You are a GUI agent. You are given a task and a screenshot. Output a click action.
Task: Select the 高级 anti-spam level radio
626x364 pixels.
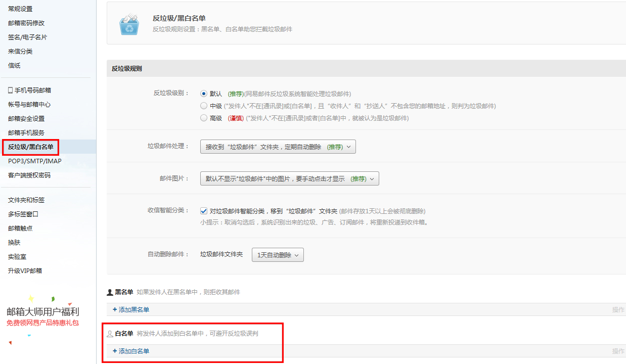click(204, 118)
